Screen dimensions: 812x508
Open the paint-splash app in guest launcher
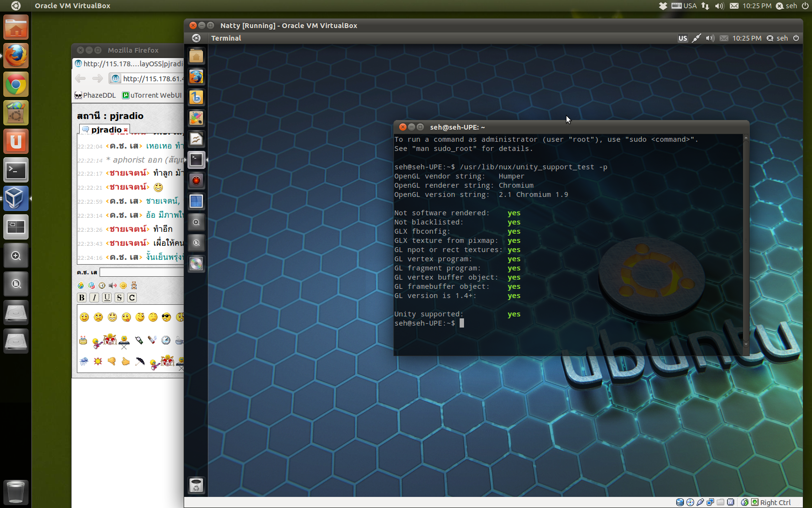196,118
